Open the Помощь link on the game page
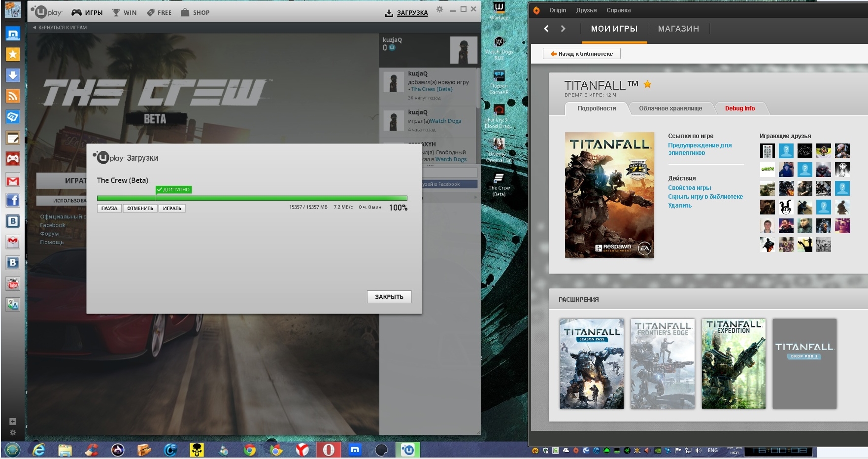This screenshot has height=459, width=868. [x=52, y=242]
